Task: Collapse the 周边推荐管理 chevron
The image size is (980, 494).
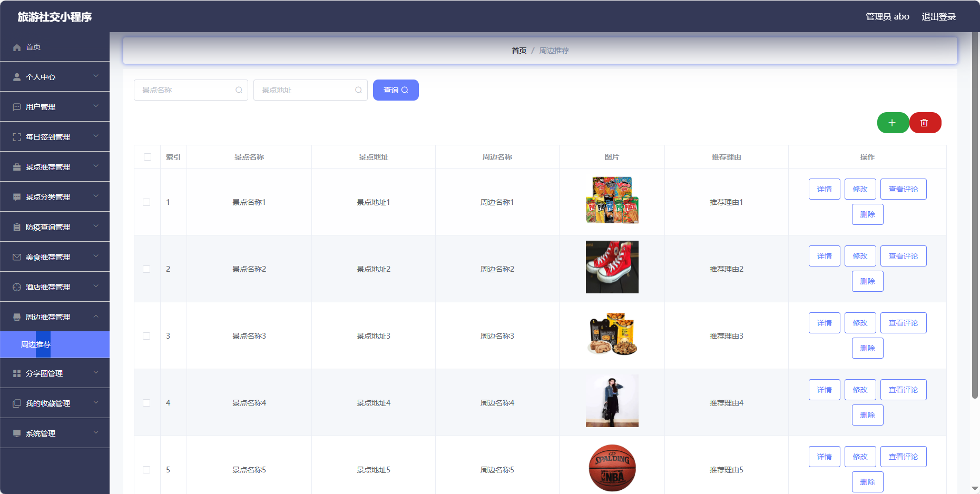Action: (96, 317)
